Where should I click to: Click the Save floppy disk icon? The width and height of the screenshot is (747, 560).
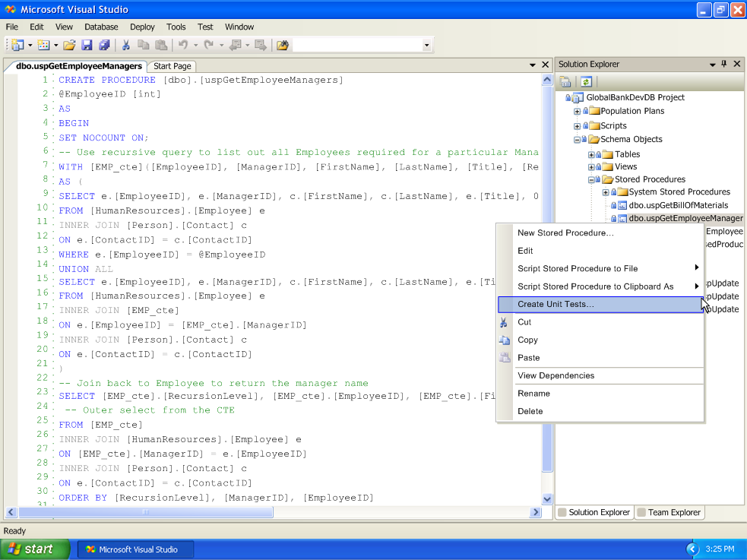click(x=87, y=46)
